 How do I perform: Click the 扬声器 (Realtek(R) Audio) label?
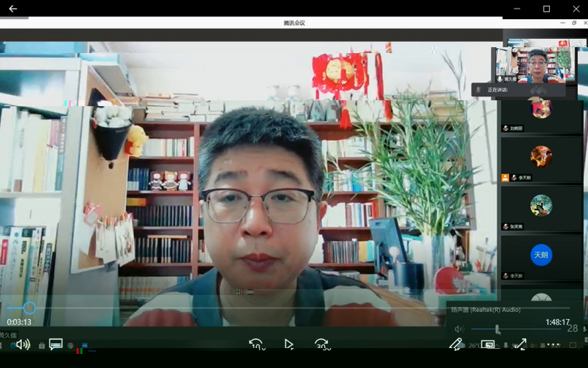[486, 310]
